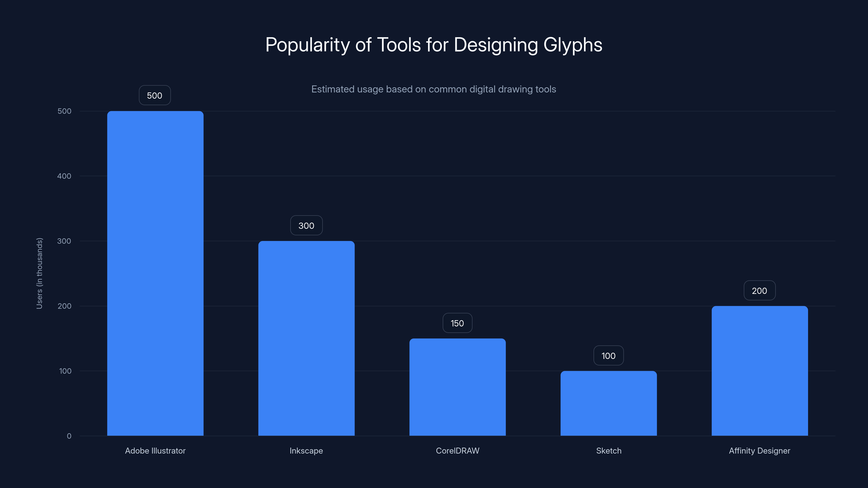Click the Affinity Designer axis label
This screenshot has height=488, width=868.
pyautogui.click(x=759, y=451)
